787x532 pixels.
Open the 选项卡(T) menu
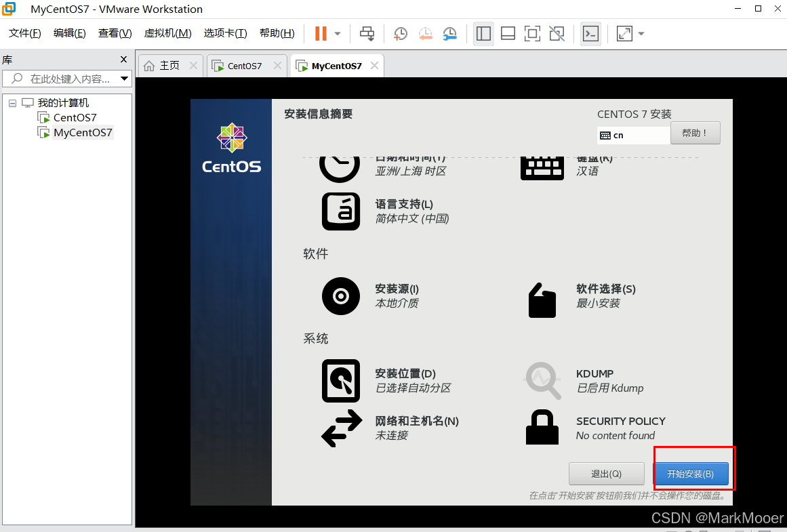[x=225, y=33]
